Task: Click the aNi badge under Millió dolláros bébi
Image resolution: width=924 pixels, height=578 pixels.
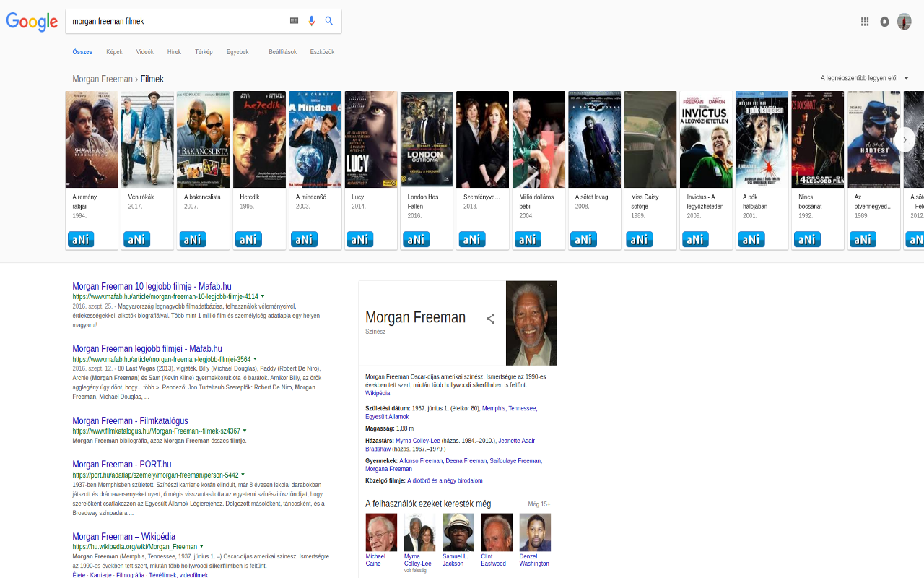Action: (528, 239)
